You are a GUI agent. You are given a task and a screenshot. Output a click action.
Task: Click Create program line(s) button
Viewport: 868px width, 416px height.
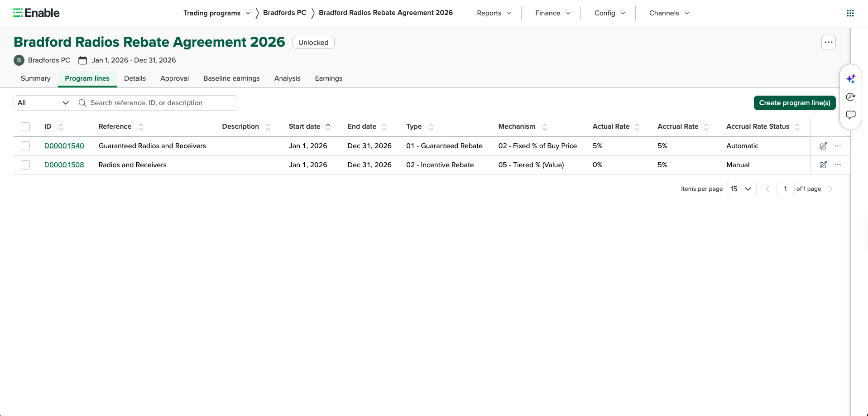[x=795, y=103]
